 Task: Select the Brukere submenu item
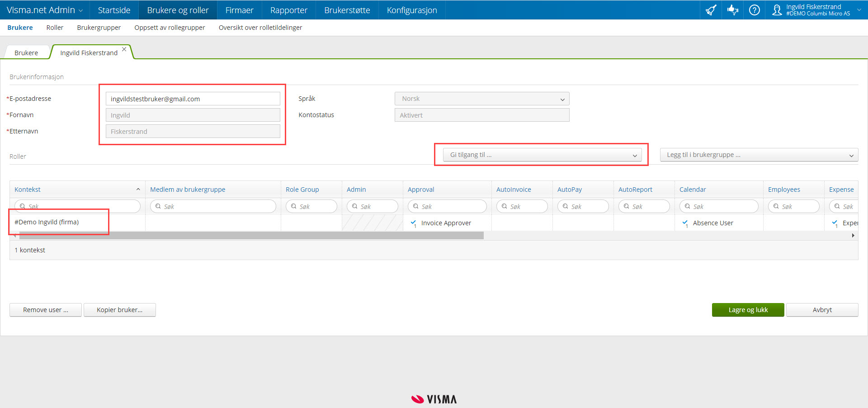click(20, 28)
